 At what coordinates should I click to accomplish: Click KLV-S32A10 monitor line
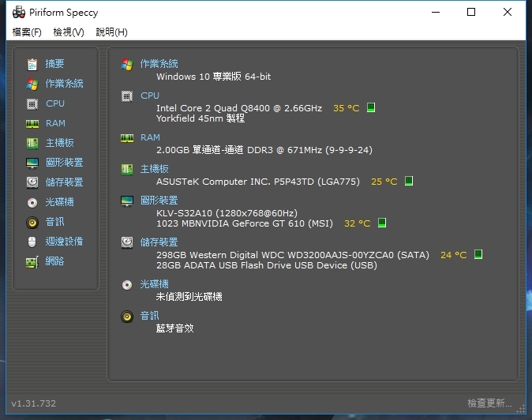[227, 213]
